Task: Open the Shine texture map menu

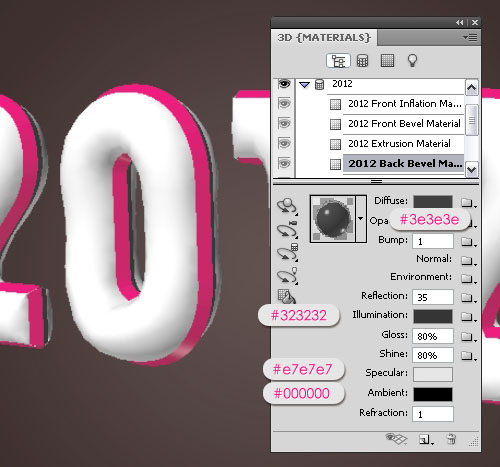Action: click(468, 356)
